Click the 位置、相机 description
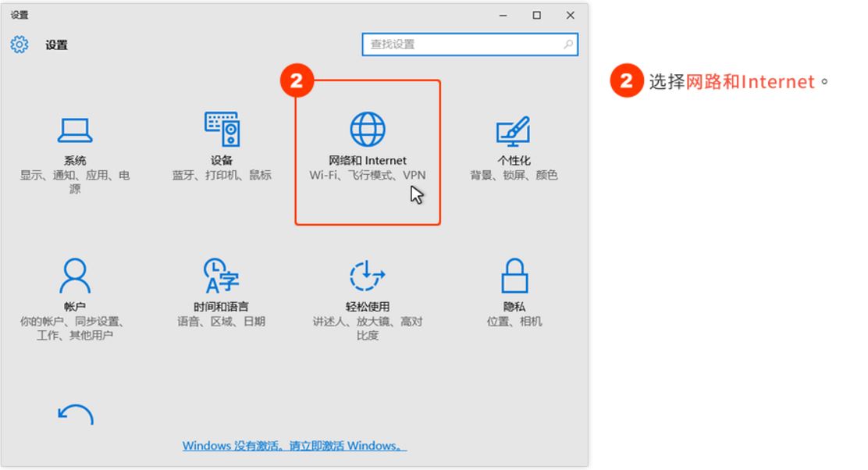 point(514,322)
